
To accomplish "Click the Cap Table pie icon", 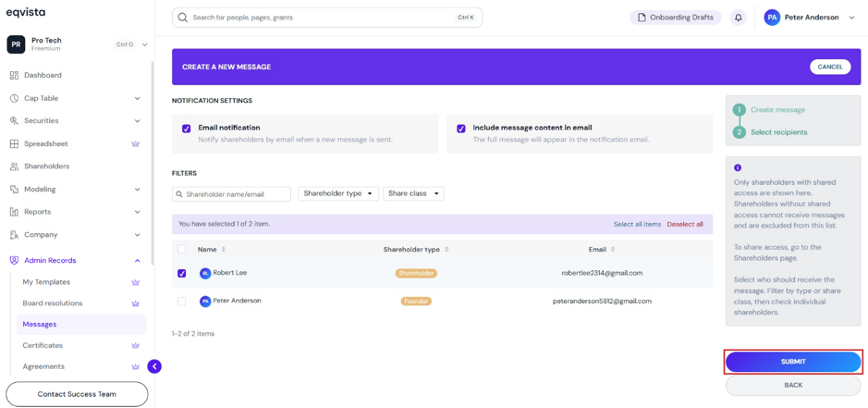I will (15, 98).
